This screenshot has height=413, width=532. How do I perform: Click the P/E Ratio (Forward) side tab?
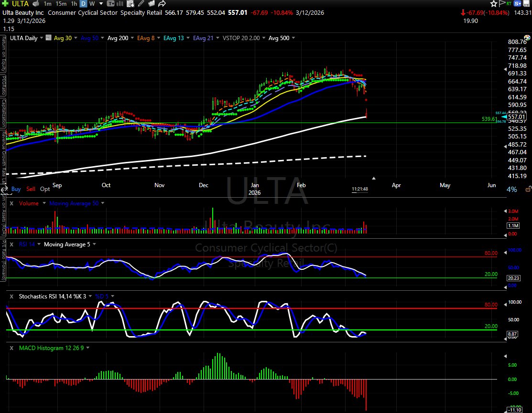3,260
